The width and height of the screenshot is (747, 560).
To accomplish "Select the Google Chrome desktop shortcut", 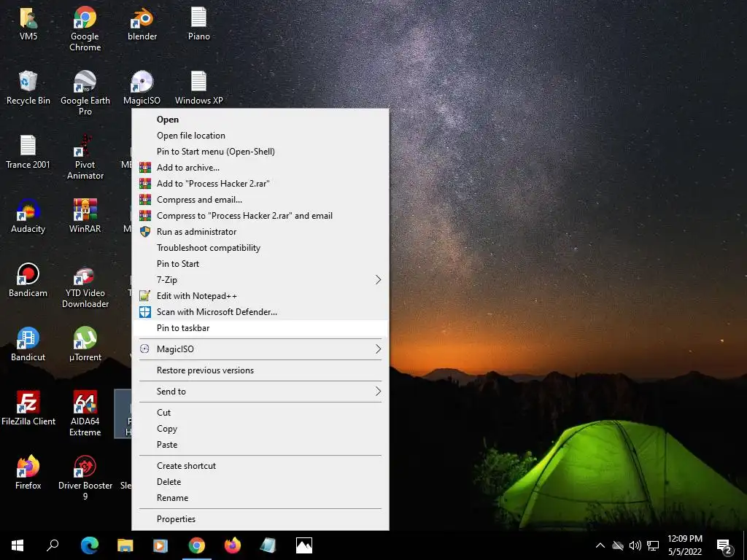I will click(x=85, y=28).
